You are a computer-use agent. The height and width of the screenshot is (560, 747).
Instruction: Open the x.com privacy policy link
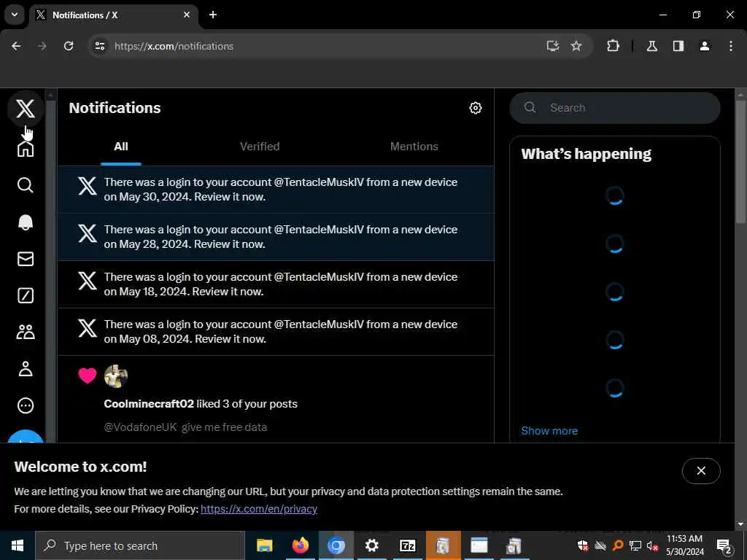pos(259,509)
